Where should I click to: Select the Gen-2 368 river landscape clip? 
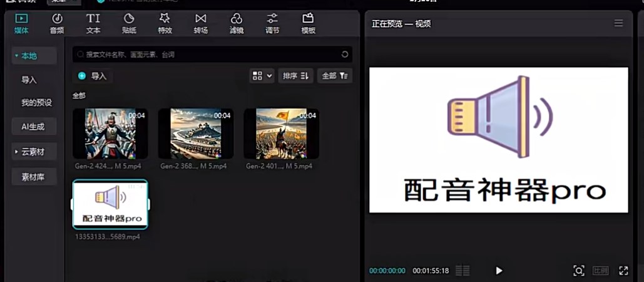coord(196,133)
